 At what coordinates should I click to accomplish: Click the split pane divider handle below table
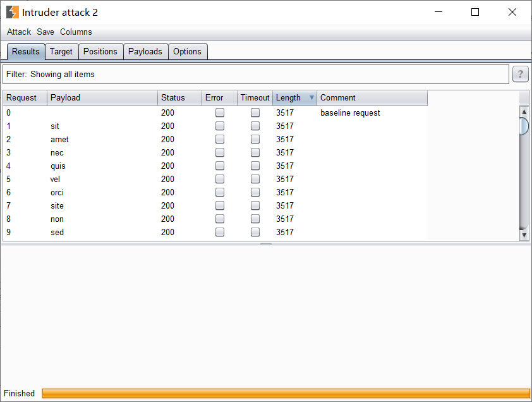[x=266, y=244]
